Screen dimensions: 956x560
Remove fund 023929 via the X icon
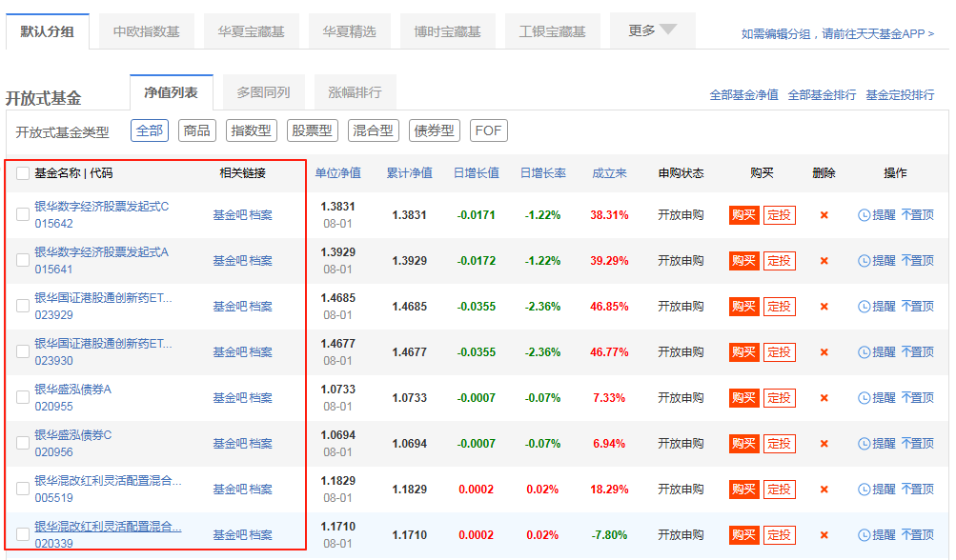pyautogui.click(x=824, y=307)
